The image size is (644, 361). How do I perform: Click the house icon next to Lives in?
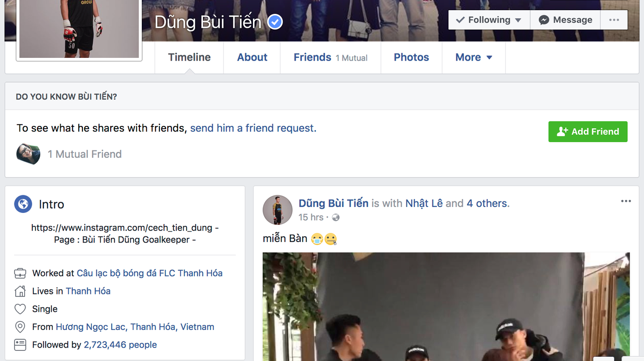pyautogui.click(x=20, y=291)
